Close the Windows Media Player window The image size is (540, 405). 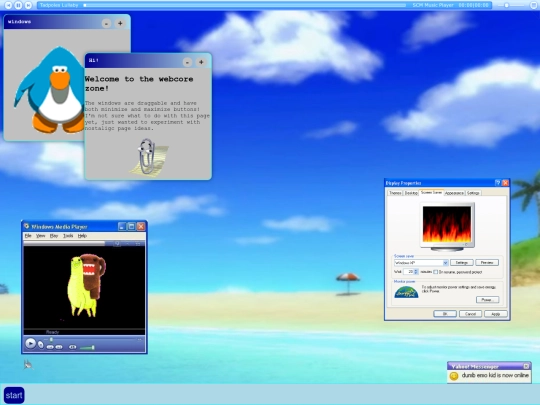(141, 226)
